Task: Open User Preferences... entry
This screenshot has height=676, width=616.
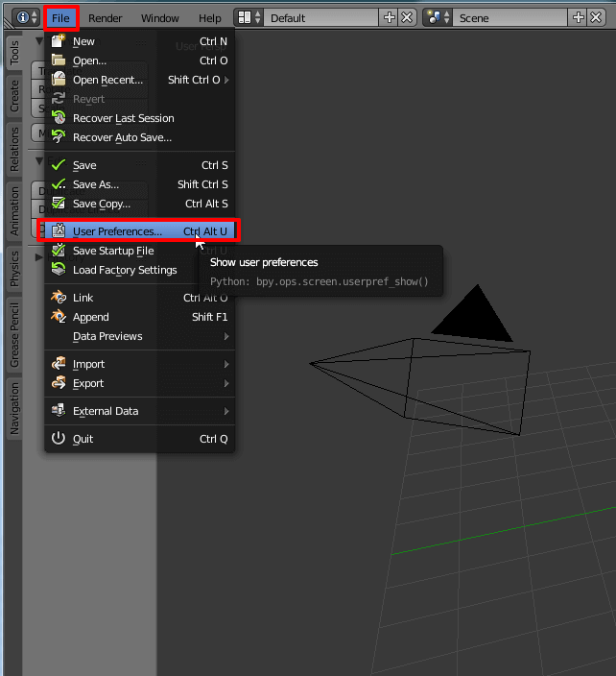Action: pos(140,231)
